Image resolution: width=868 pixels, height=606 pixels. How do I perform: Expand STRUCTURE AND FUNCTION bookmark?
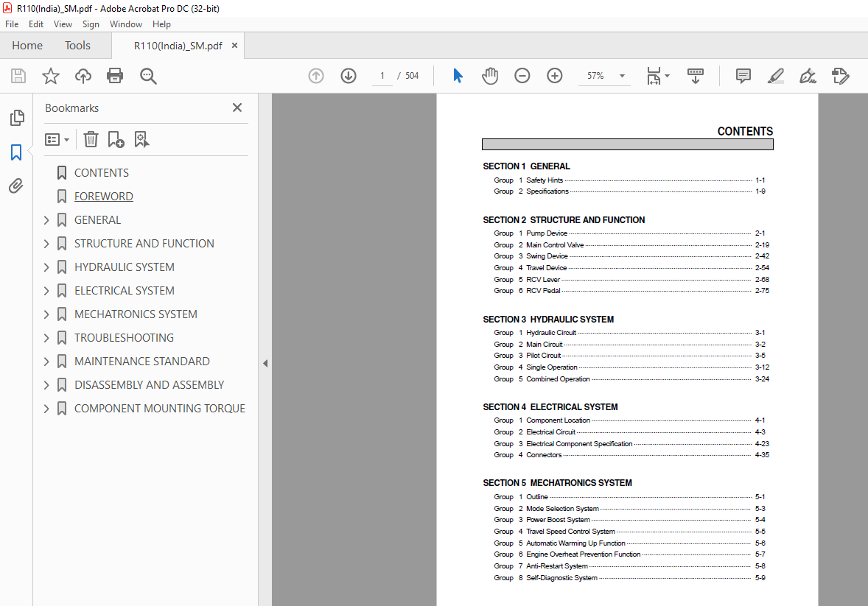pos(46,244)
